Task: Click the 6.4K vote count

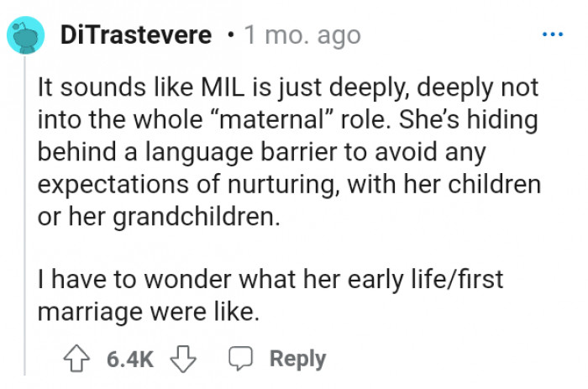Action: (131, 360)
